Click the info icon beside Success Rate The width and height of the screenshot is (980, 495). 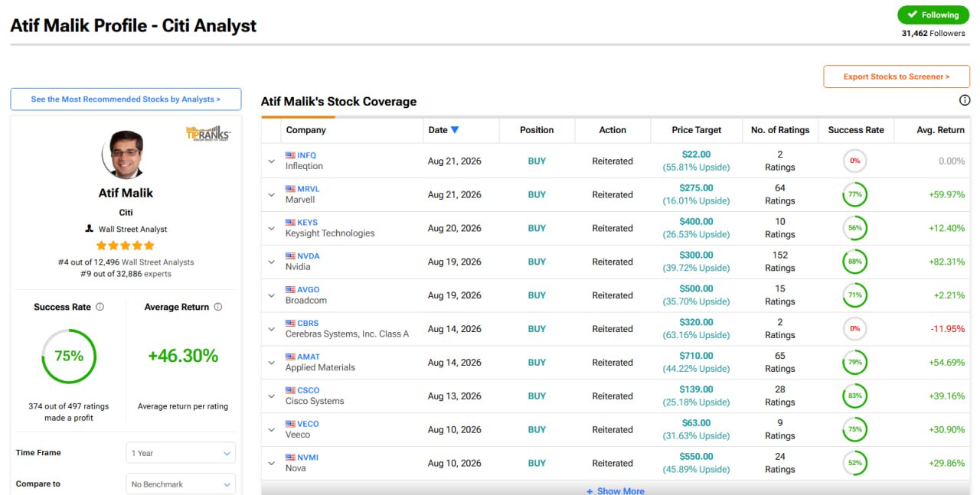pos(100,307)
